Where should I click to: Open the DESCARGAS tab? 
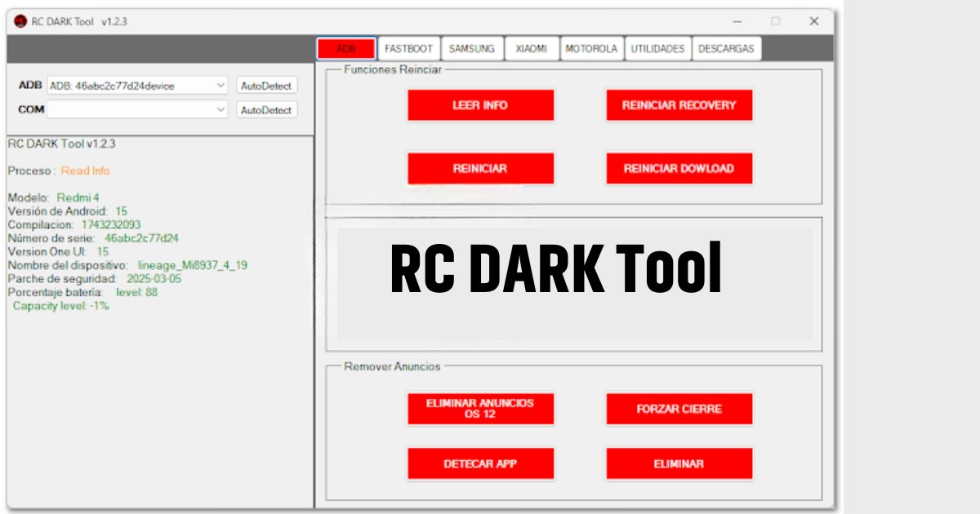click(726, 49)
